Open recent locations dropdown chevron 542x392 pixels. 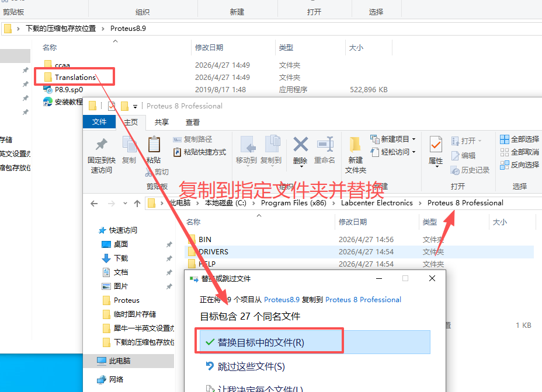(125, 204)
